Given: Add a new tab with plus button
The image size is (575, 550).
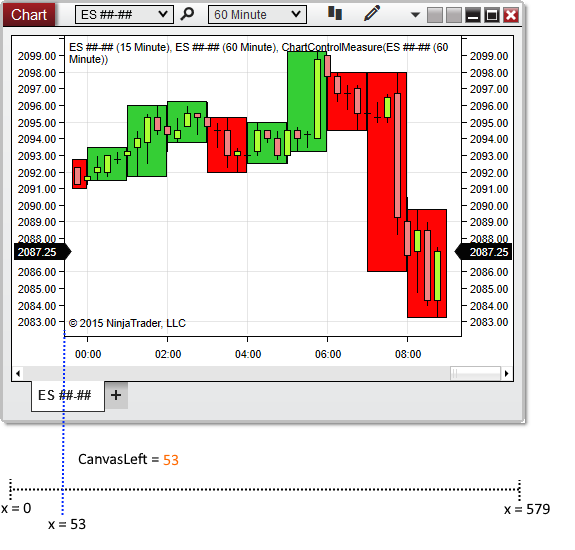Looking at the screenshot, I should coord(116,395).
